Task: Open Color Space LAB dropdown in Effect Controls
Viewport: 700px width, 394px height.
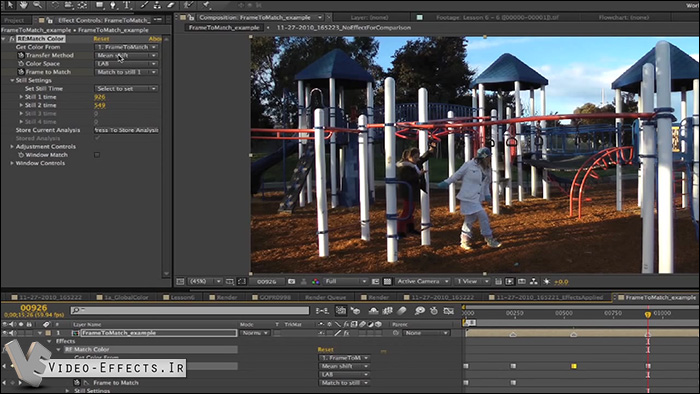Action: [x=126, y=64]
